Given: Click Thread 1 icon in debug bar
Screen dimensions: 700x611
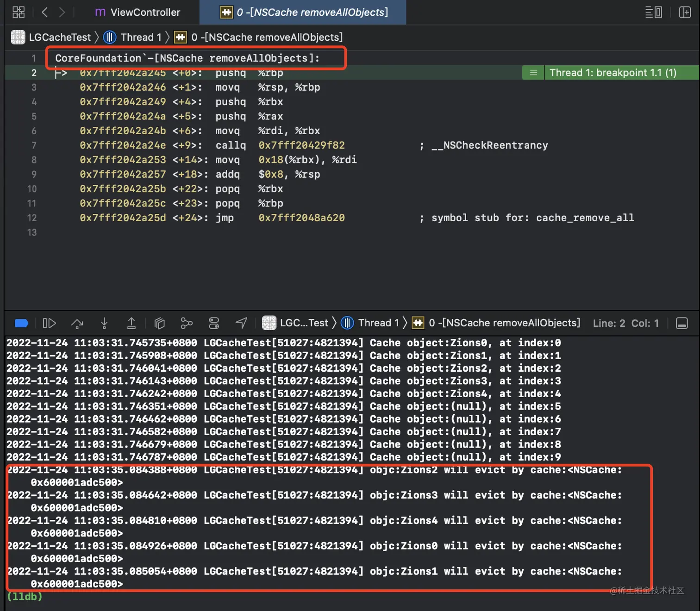Looking at the screenshot, I should [x=347, y=323].
